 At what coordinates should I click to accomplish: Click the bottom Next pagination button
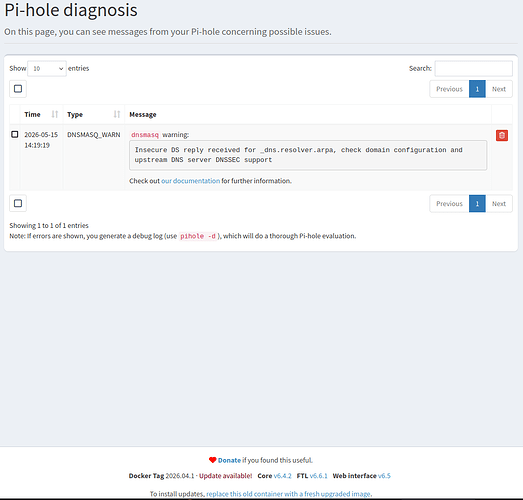(499, 203)
